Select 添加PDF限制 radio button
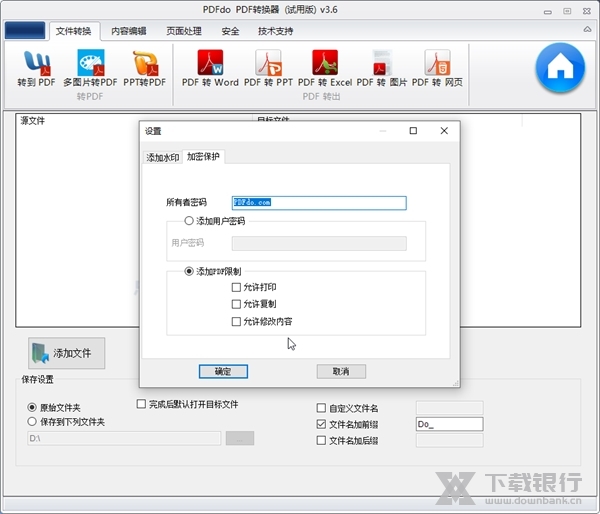The image size is (600, 514). click(x=189, y=271)
